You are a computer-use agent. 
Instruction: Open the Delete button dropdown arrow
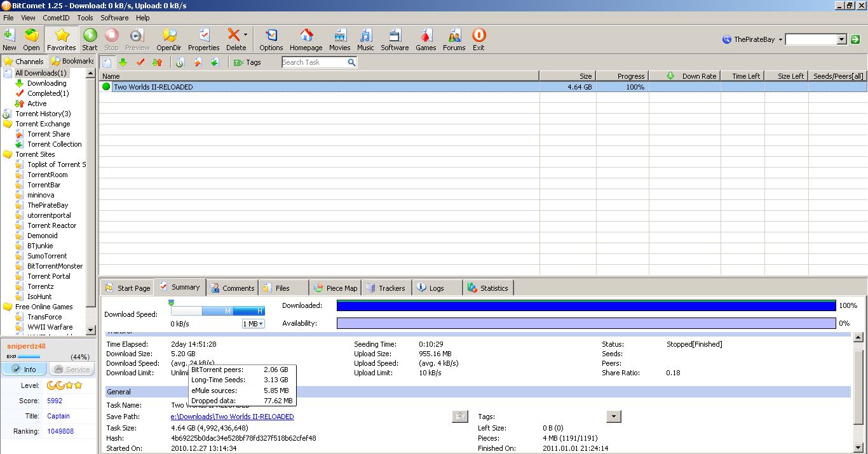246,35
